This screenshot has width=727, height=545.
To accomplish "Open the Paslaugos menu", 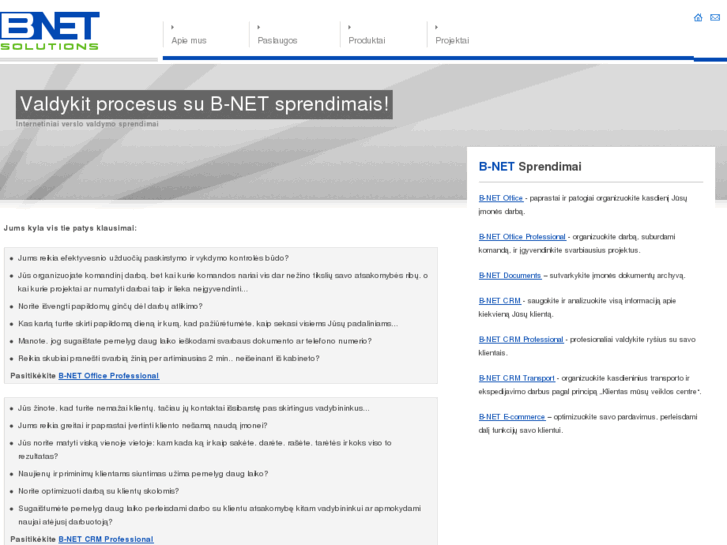I will point(277,40).
